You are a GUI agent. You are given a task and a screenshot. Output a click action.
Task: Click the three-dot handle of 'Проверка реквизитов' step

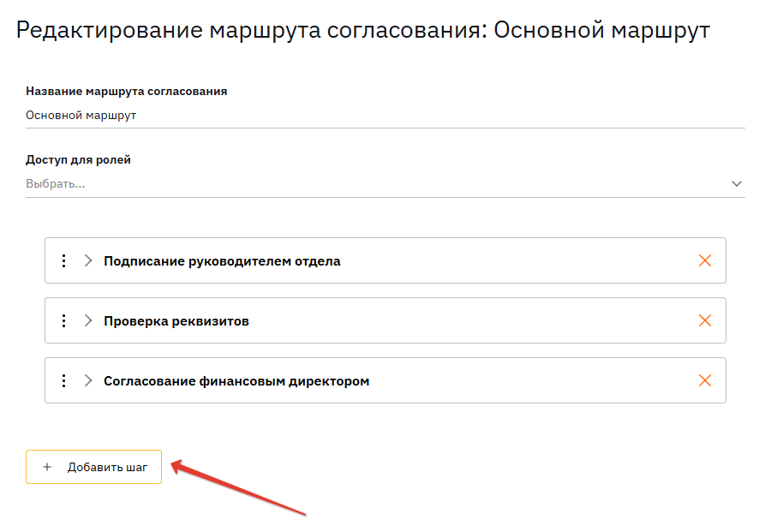point(63,321)
